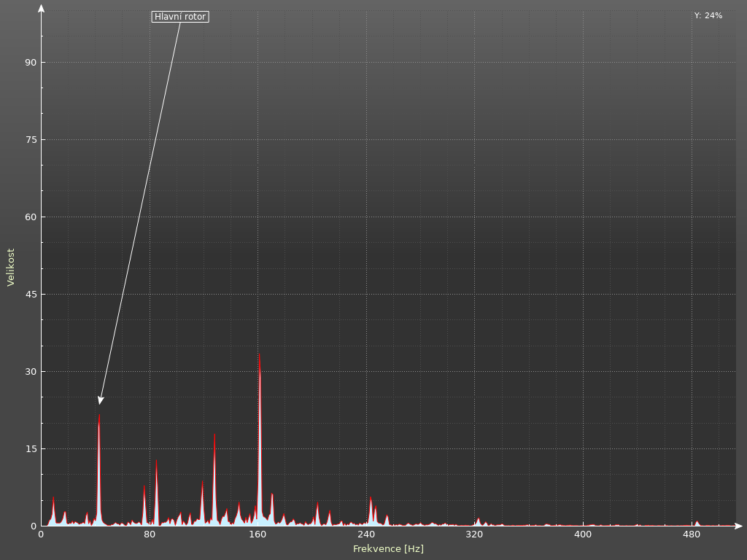Click the Hlavní rotor annotation label
747x560 pixels.
click(180, 17)
